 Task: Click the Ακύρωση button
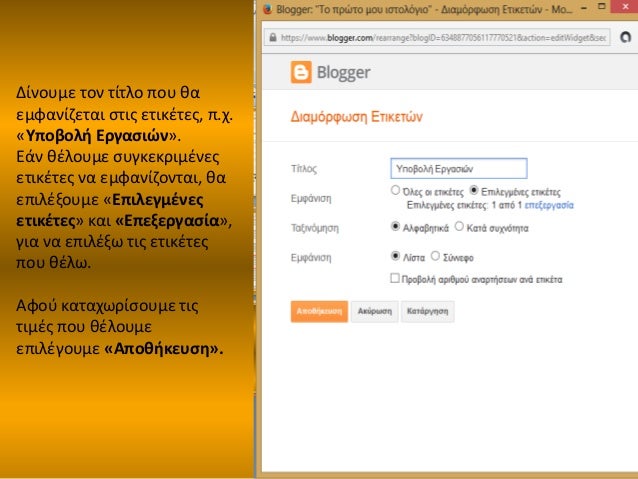(375, 311)
